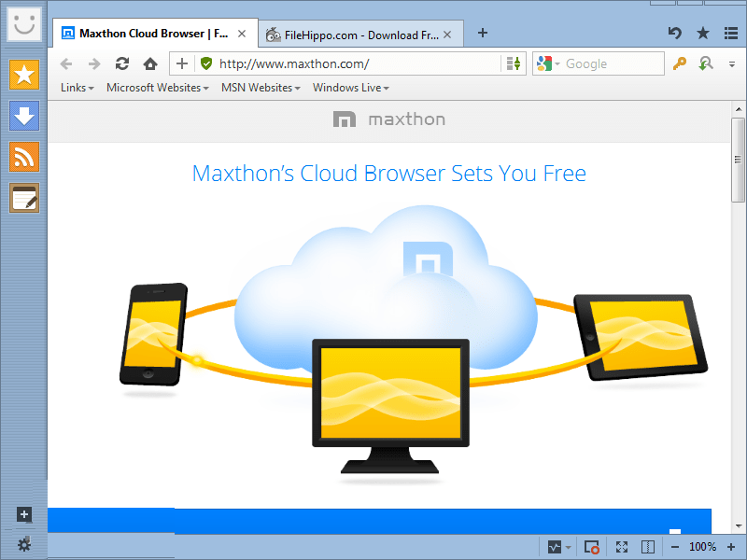Click the vertical scrollbar thumb

click(x=739, y=160)
